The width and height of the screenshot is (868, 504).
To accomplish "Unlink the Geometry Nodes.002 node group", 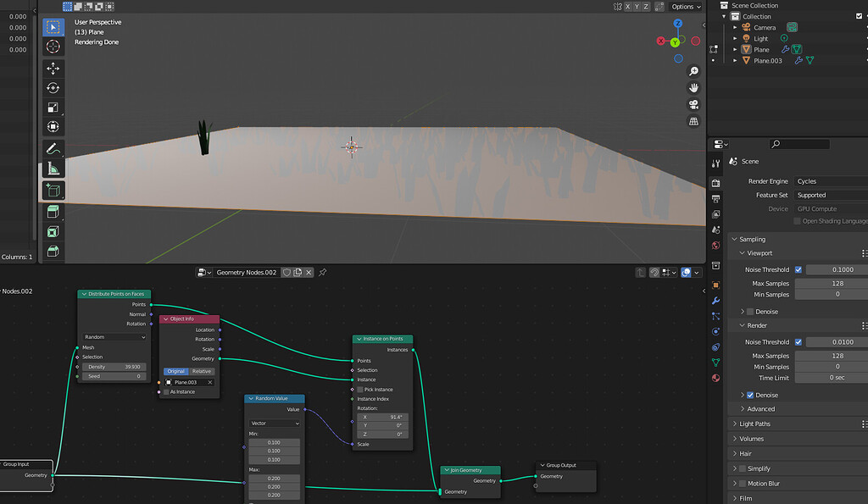I will click(309, 272).
